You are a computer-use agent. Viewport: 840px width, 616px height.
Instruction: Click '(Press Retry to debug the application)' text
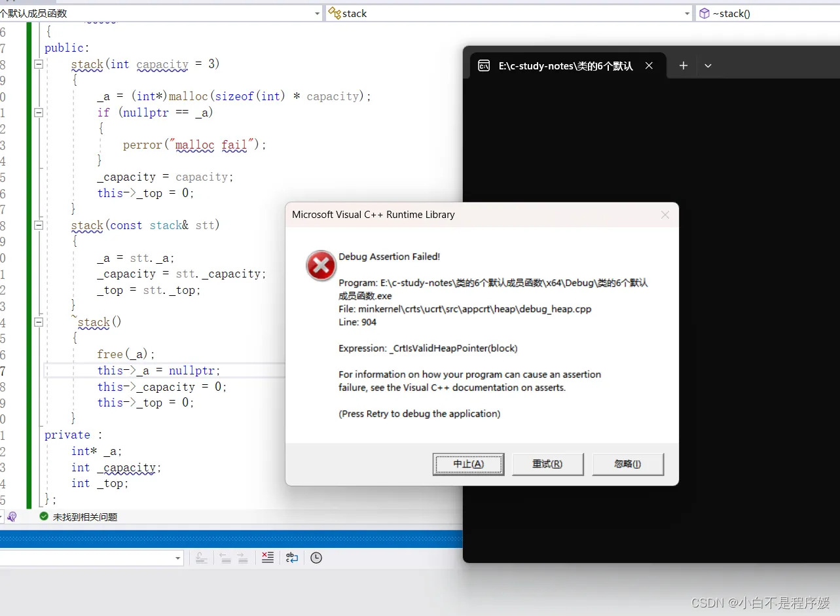420,414
